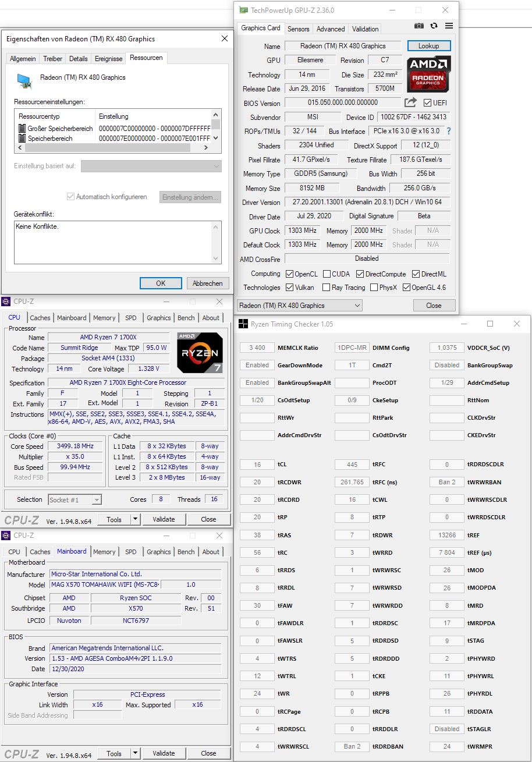Open the Socket #1 selection dropdown
Screen dimensions: 532x762
[x=75, y=499]
